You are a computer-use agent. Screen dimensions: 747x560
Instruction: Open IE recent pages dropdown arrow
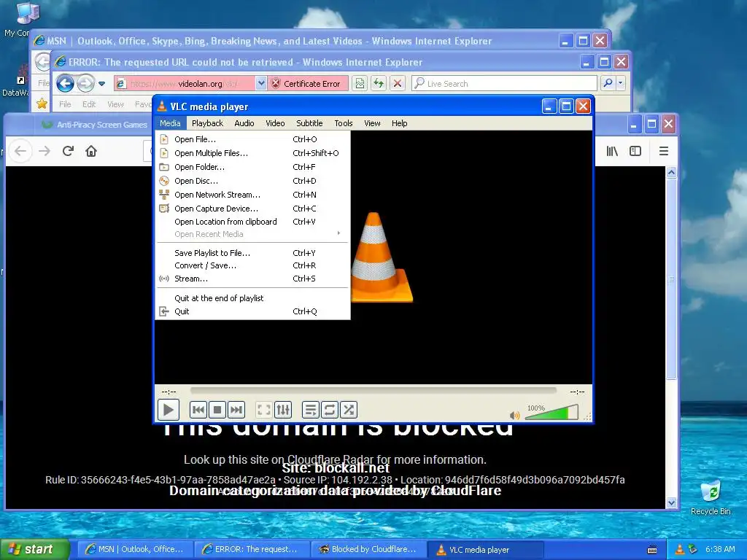point(102,84)
